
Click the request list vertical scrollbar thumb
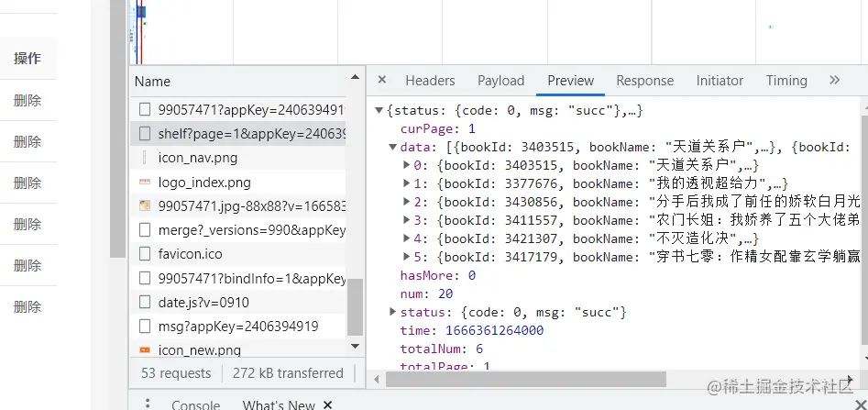tap(355, 307)
